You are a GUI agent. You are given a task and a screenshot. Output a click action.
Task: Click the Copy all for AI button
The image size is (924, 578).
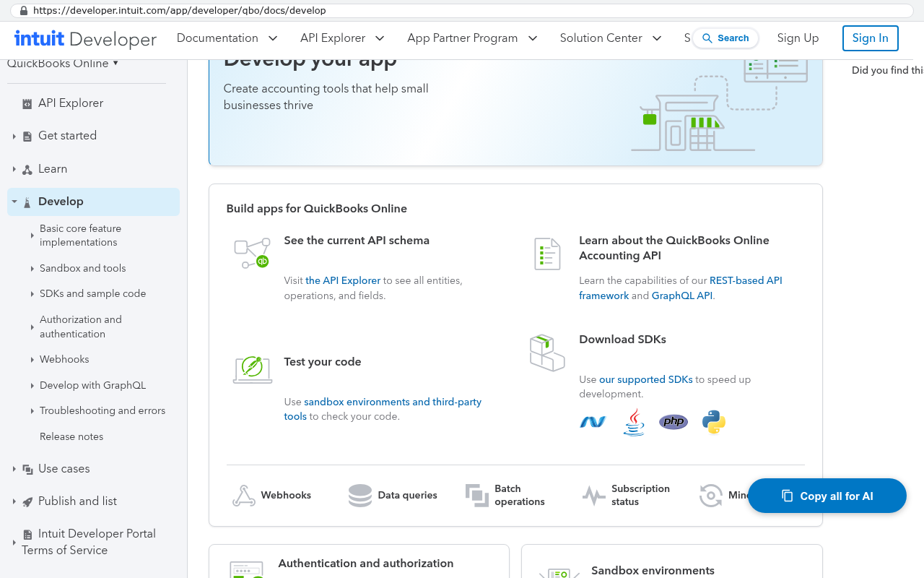point(827,496)
